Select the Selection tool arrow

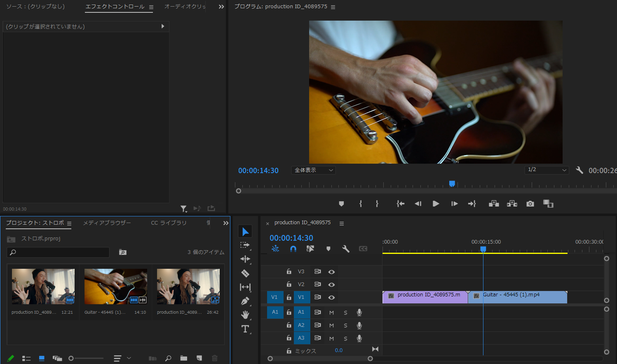click(x=245, y=231)
